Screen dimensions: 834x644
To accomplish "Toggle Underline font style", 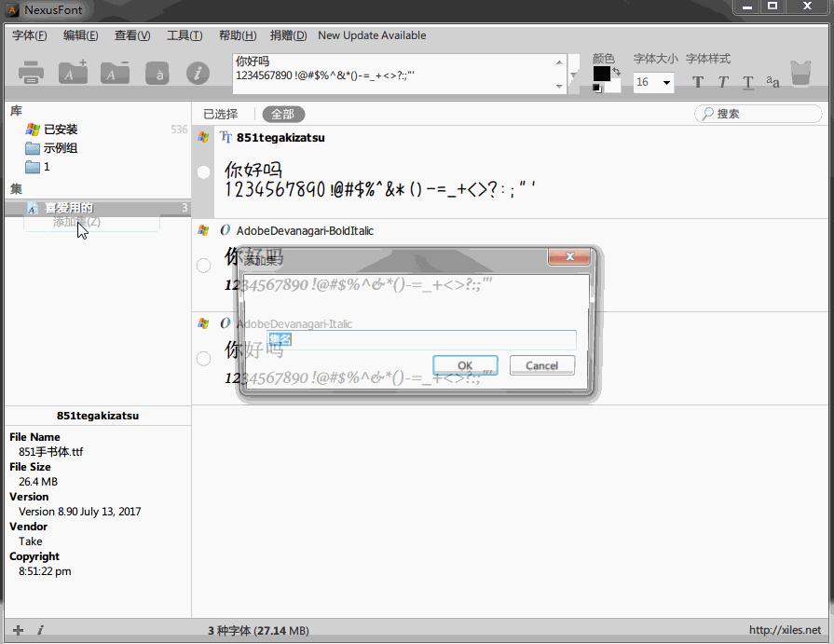I will 748,82.
